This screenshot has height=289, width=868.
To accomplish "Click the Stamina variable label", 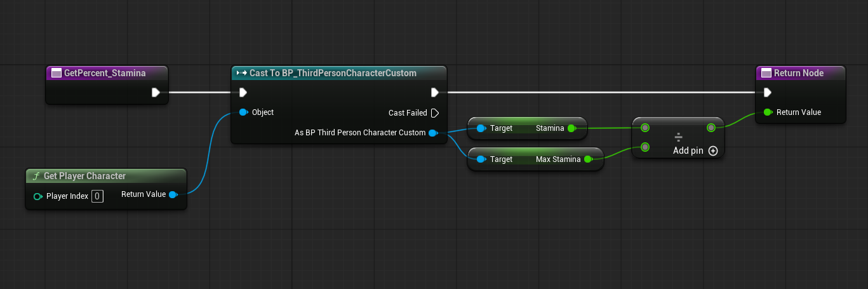I will coord(550,128).
